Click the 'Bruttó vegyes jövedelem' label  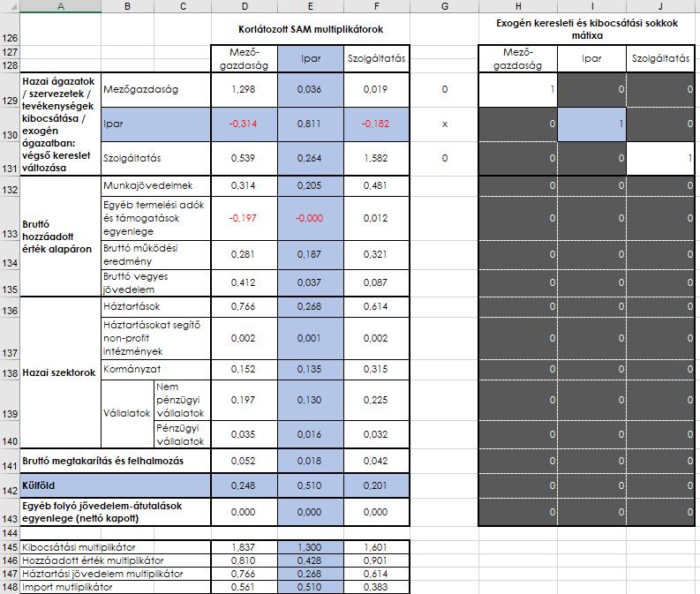(x=156, y=283)
